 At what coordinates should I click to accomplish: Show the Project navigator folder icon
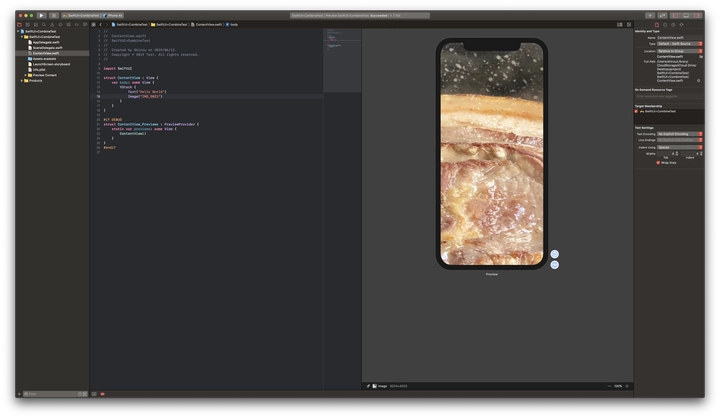tap(19, 24)
